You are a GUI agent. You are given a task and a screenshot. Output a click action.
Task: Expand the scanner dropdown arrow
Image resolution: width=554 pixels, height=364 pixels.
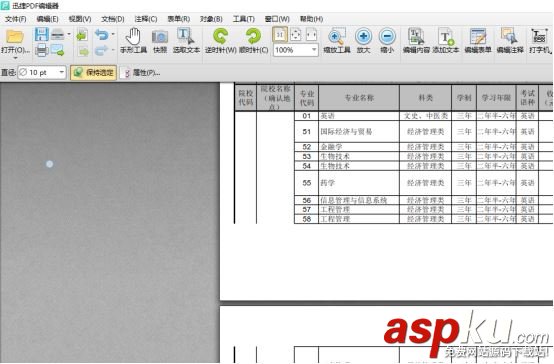pyautogui.click(x=69, y=34)
